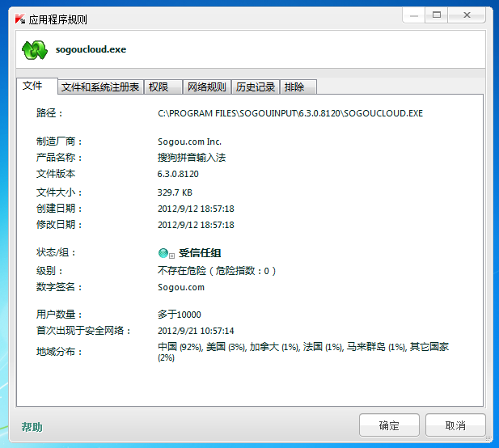This screenshot has width=499, height=448.
Task: Open the 文件和系统注册表 tab
Action: click(100, 87)
